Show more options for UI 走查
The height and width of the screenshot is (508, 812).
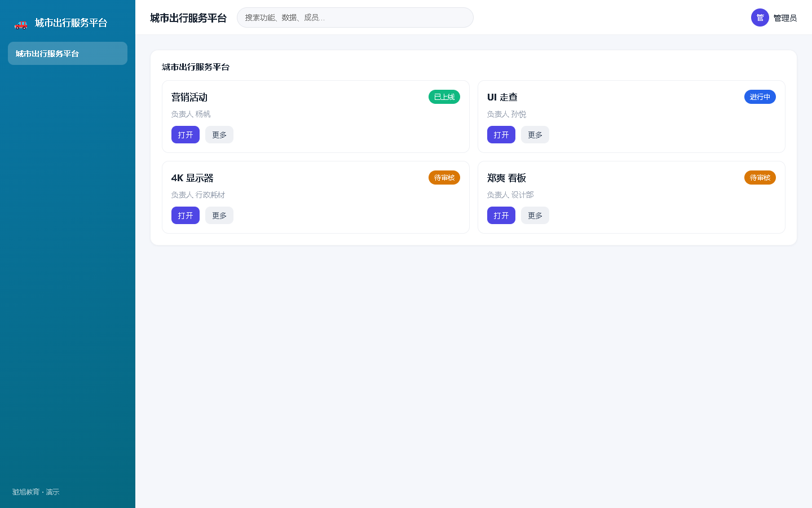point(535,135)
